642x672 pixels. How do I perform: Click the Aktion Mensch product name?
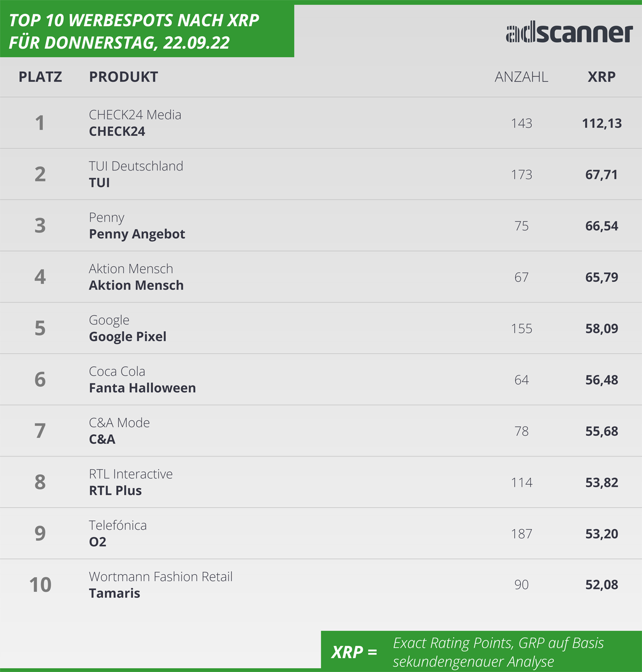(x=136, y=285)
